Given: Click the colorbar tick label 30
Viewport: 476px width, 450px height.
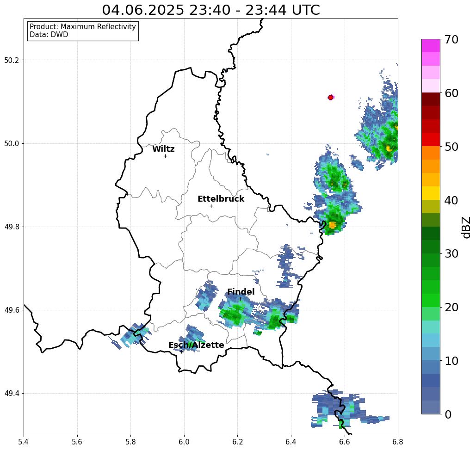Looking at the screenshot, I should coord(451,254).
